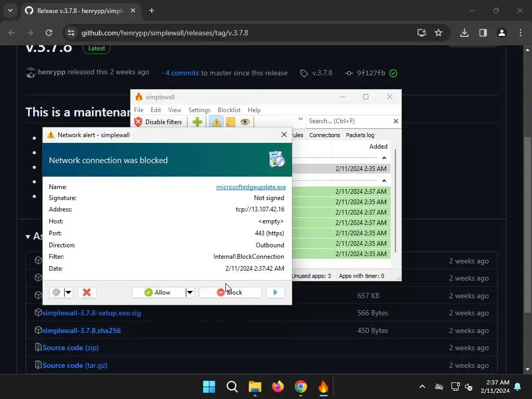
Task: Open the microsoftedgeupdate.exe link
Action: 251,187
